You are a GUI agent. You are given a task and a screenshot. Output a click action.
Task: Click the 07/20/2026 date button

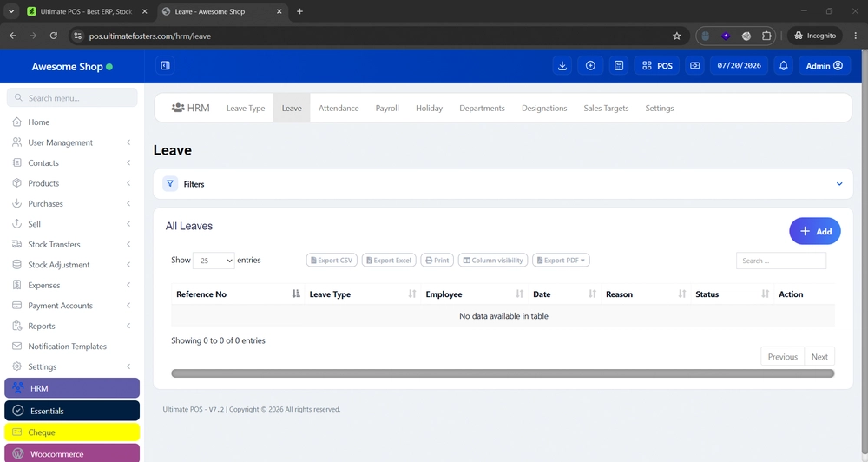pyautogui.click(x=739, y=65)
